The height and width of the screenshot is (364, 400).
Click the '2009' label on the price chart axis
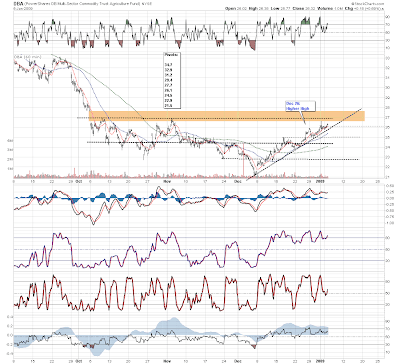(x=320, y=181)
